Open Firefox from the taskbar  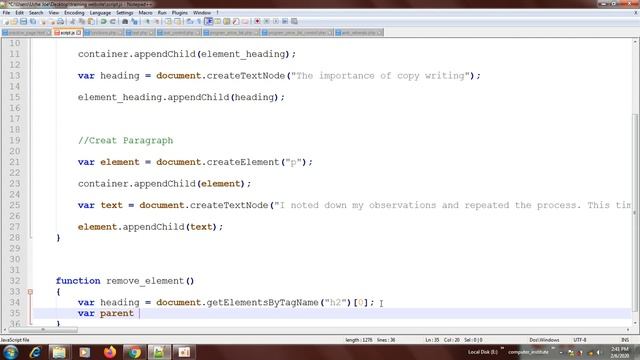[x=110, y=352]
